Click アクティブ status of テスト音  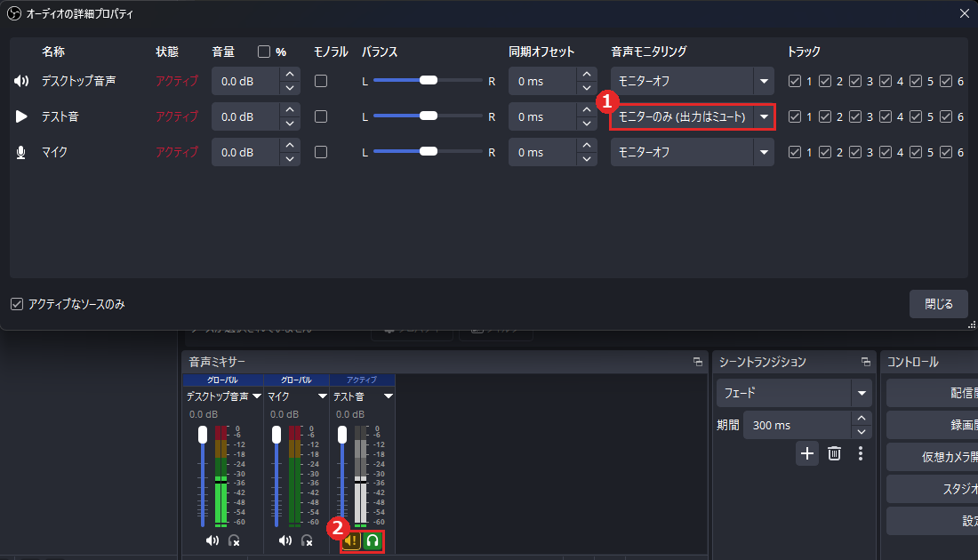click(177, 116)
